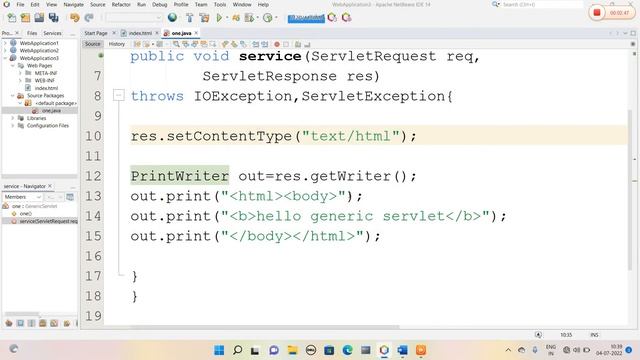Open File Explorer from the taskbar
This screenshot has width=640, height=360.
pos(292,350)
